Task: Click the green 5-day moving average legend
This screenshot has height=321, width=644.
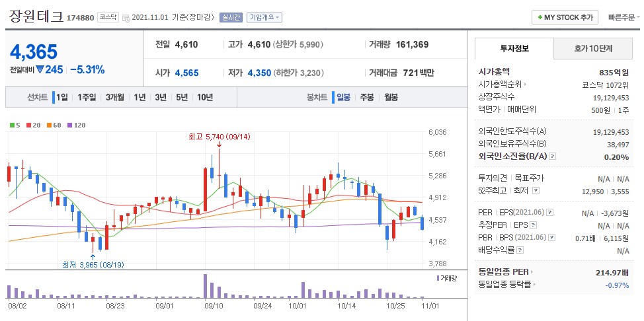Action: click(15, 125)
